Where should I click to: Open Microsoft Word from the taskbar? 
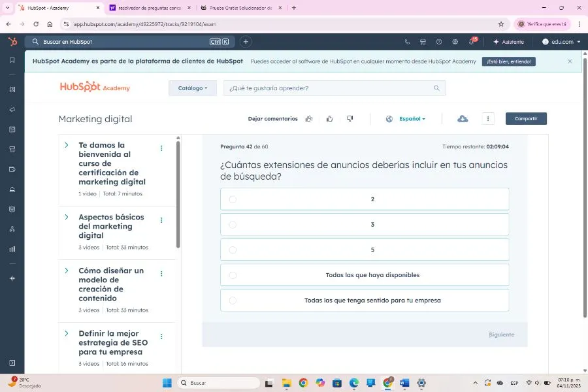click(x=404, y=383)
